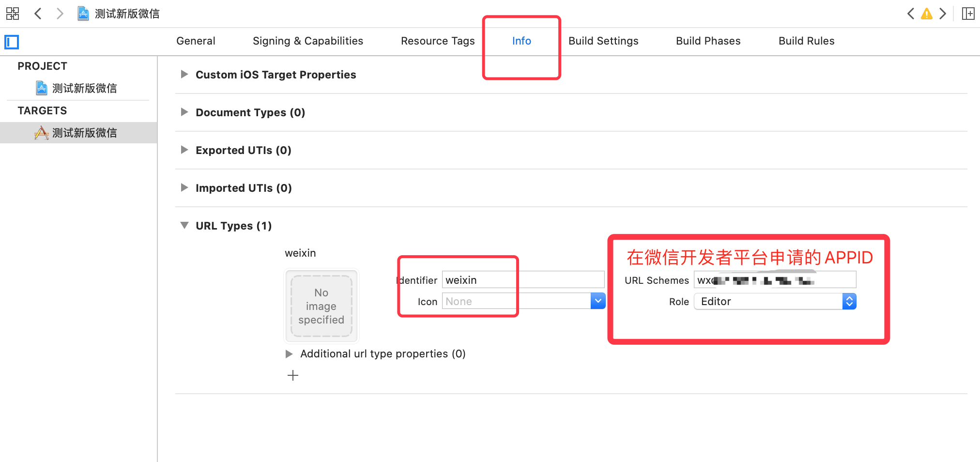This screenshot has height=462, width=980.
Task: Jump to next issue arrow
Action: [943, 14]
